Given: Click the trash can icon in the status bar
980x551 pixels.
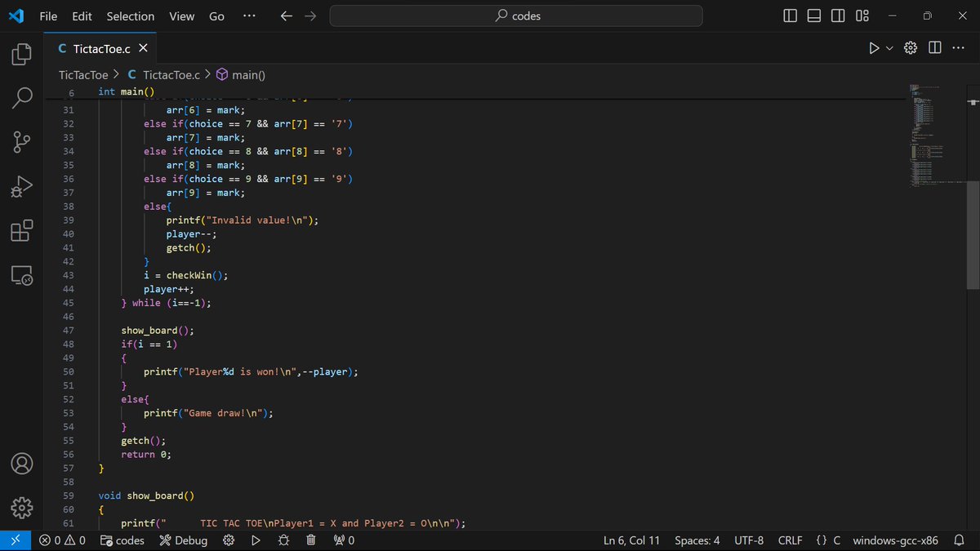Looking at the screenshot, I should click(x=310, y=540).
